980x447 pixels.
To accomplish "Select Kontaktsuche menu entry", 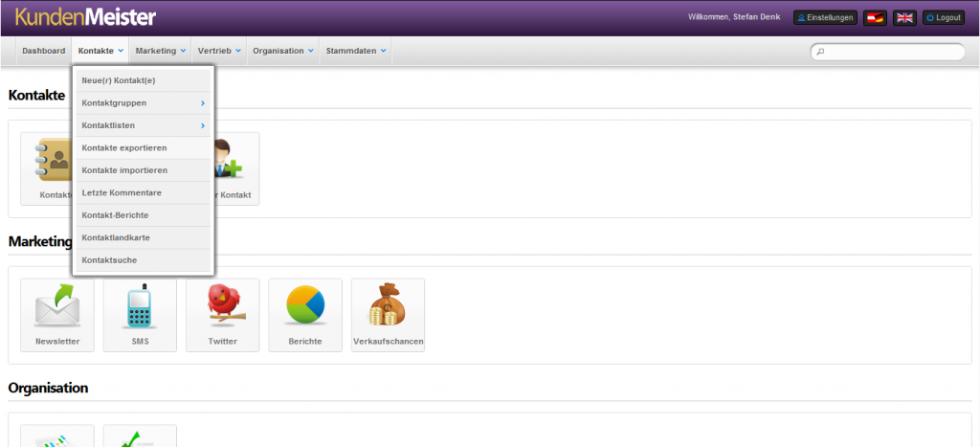I will coord(144,260).
